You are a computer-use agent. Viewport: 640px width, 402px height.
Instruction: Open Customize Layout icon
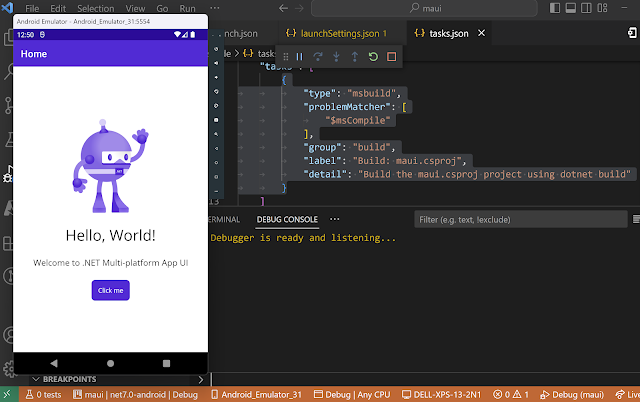coord(602,8)
